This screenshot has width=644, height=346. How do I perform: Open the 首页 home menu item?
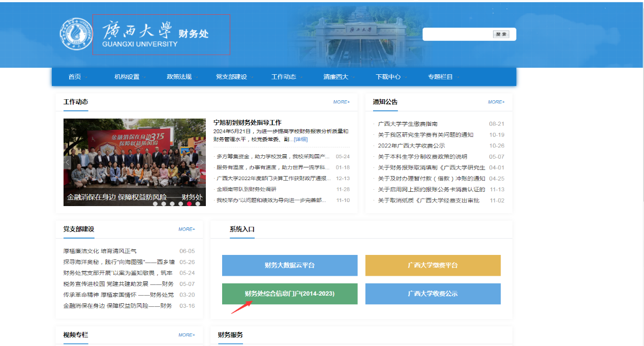[75, 77]
